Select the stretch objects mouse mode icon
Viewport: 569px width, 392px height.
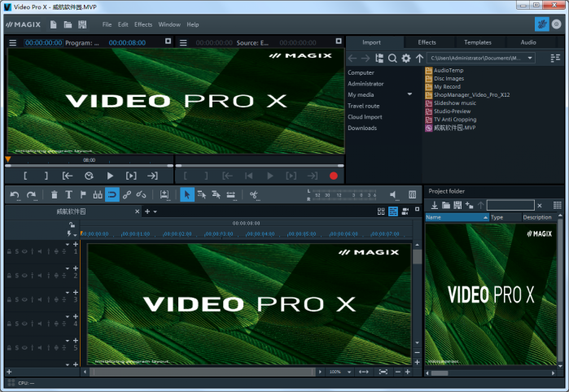tap(231, 194)
